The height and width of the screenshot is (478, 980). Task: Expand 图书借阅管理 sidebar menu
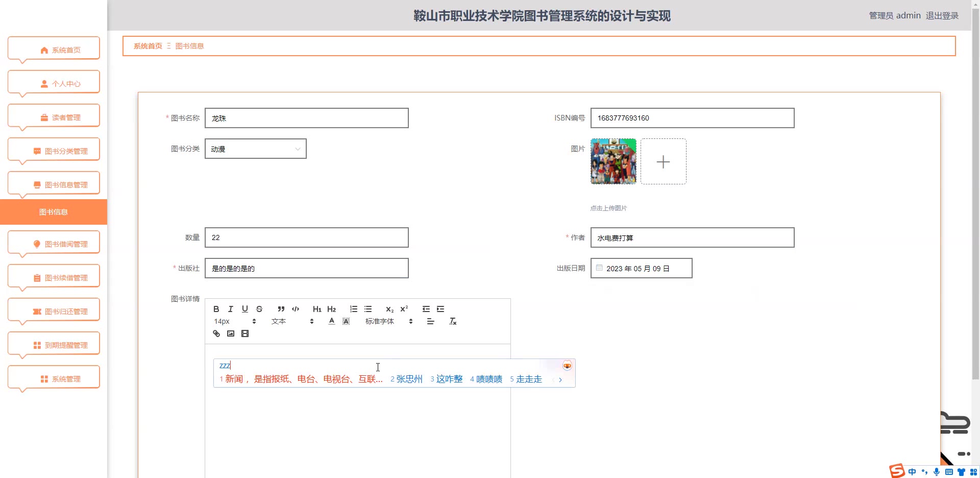54,244
